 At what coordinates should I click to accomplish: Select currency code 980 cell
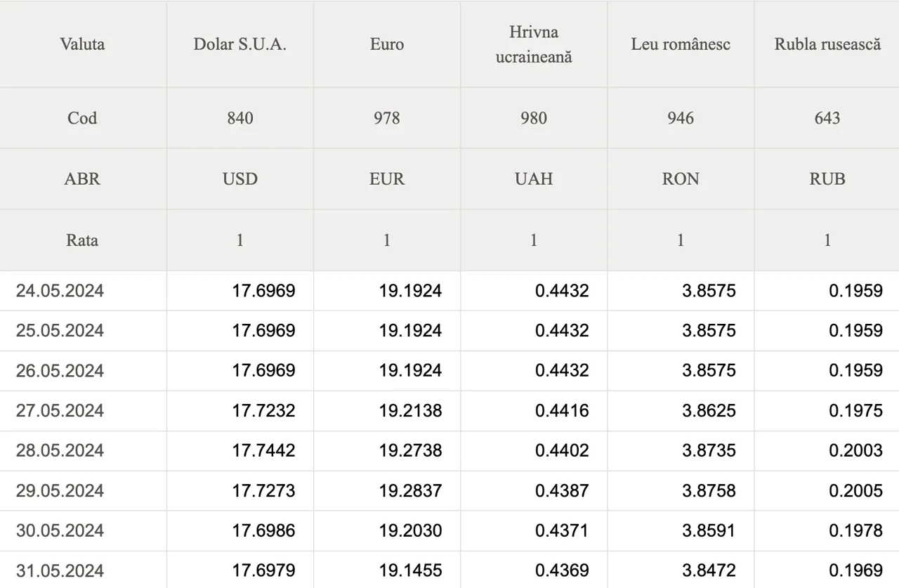point(534,118)
